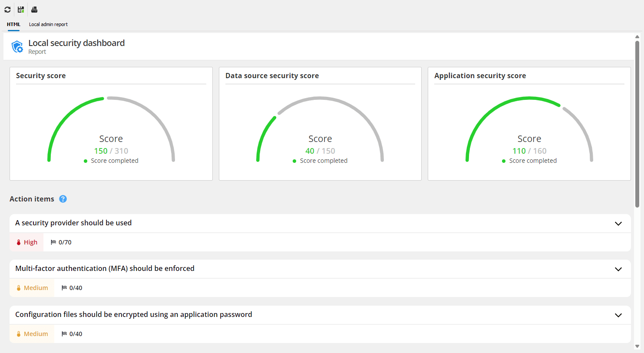The image size is (644, 353).
Task: Click the flag icon next to 0/70
Action: coord(53,242)
